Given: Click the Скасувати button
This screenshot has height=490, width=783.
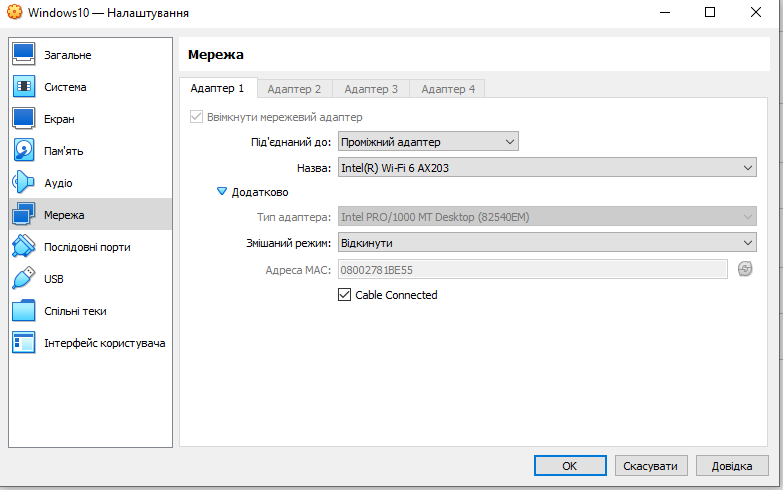Looking at the screenshot, I should [x=651, y=466].
